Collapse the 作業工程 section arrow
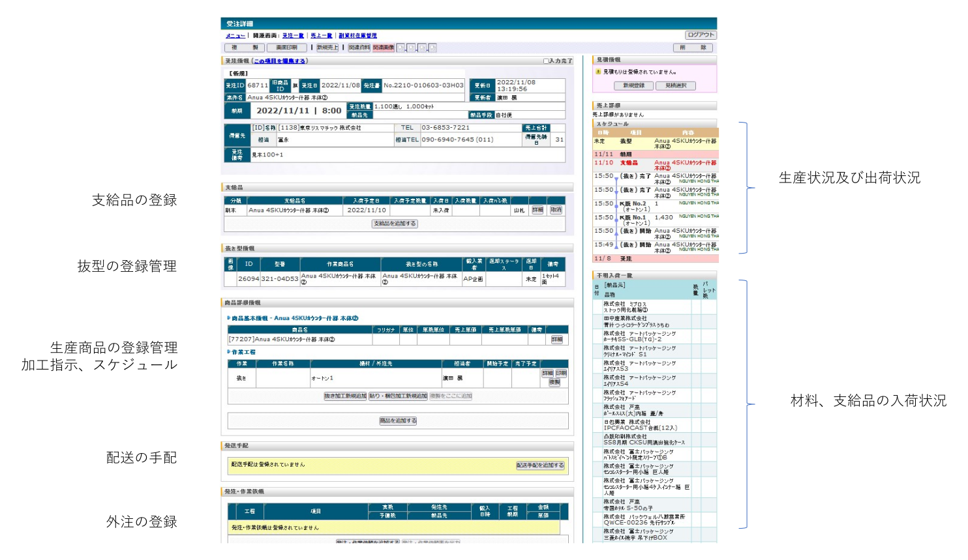Screen dimensions: 968x560 coord(229,352)
